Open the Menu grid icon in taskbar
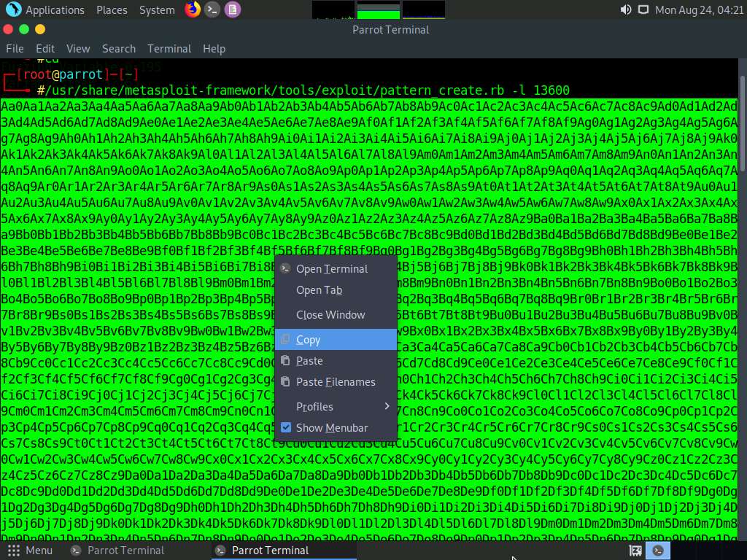Image resolution: width=747 pixels, height=560 pixels. click(14, 551)
